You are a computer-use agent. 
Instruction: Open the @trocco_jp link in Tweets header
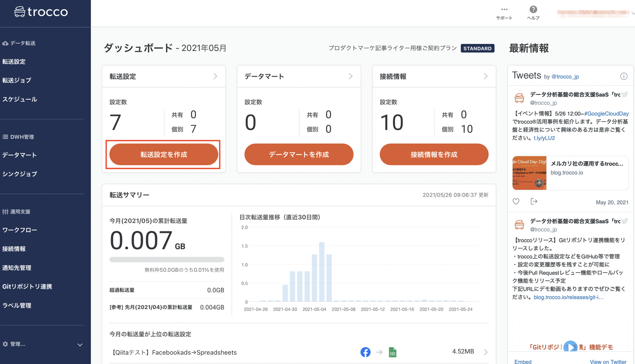[x=565, y=77]
